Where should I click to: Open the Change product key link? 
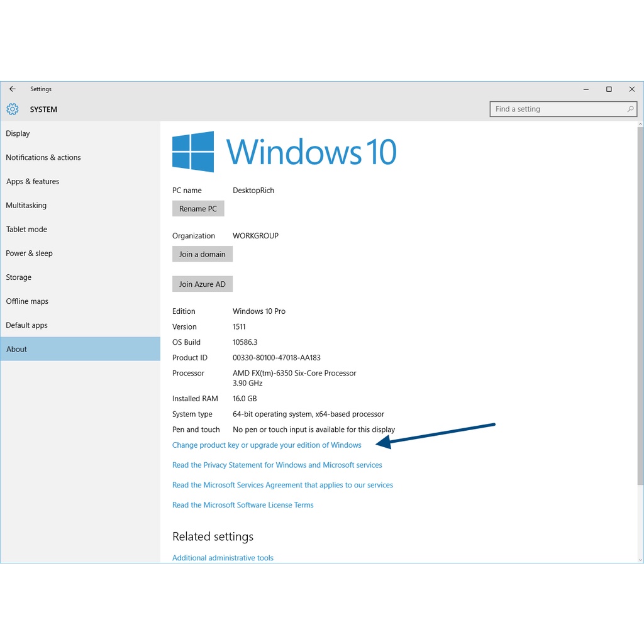point(267,445)
